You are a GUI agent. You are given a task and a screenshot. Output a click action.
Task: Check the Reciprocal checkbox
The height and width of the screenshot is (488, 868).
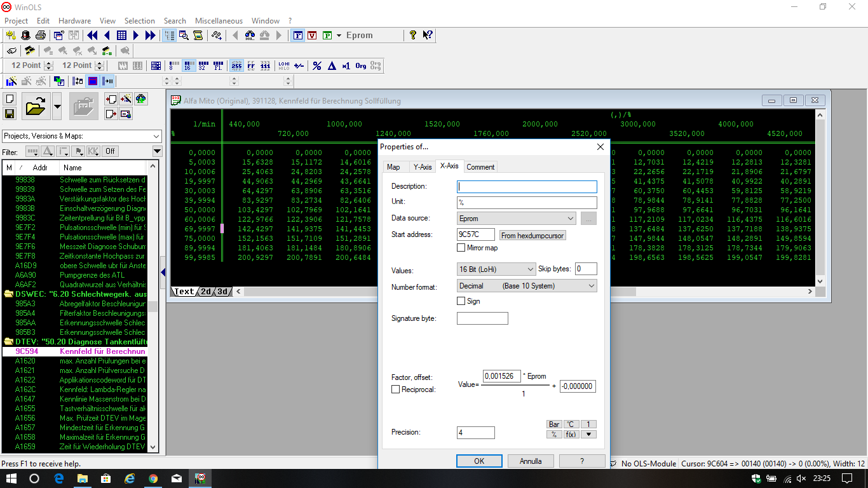(395, 389)
